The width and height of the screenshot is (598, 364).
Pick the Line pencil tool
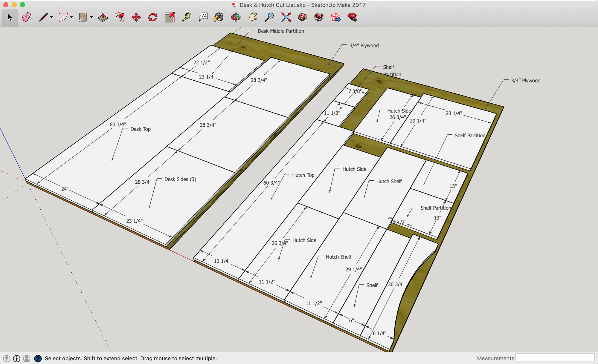tap(43, 17)
